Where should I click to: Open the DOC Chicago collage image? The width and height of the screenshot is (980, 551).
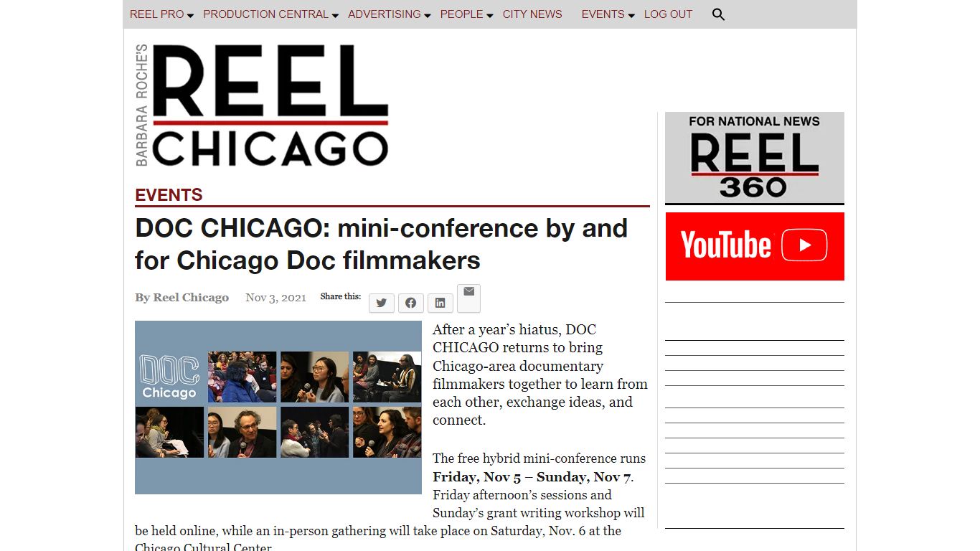tap(278, 408)
